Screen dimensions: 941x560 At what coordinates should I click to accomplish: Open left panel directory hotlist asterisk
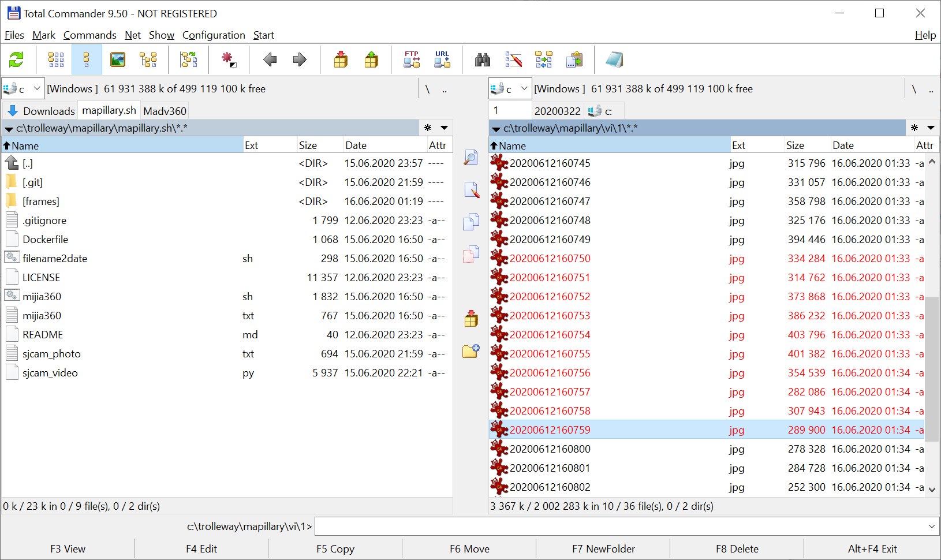coord(428,128)
